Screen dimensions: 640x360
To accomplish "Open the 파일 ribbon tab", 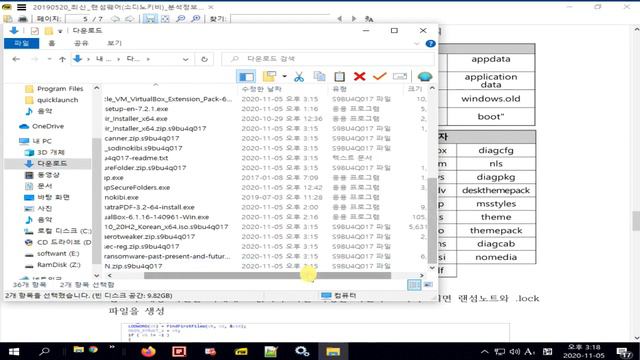I will (x=21, y=43).
